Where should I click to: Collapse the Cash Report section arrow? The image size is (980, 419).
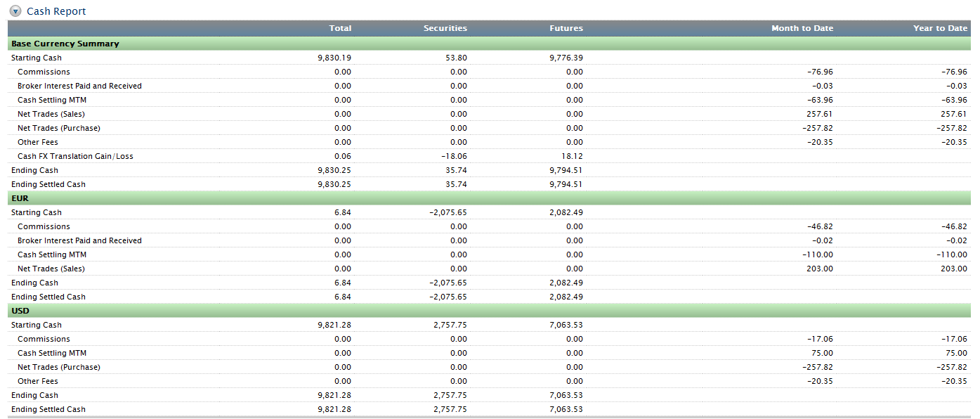(x=15, y=11)
